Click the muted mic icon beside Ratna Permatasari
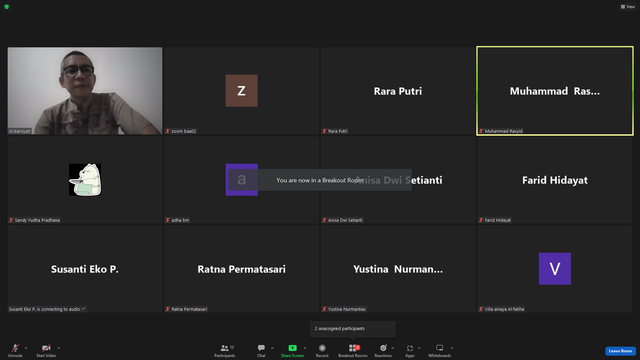 pos(168,309)
